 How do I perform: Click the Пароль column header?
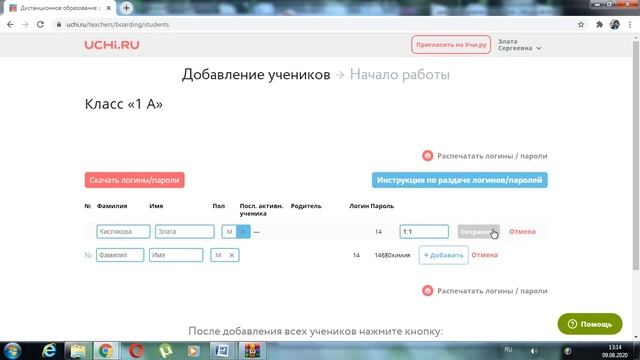382,206
